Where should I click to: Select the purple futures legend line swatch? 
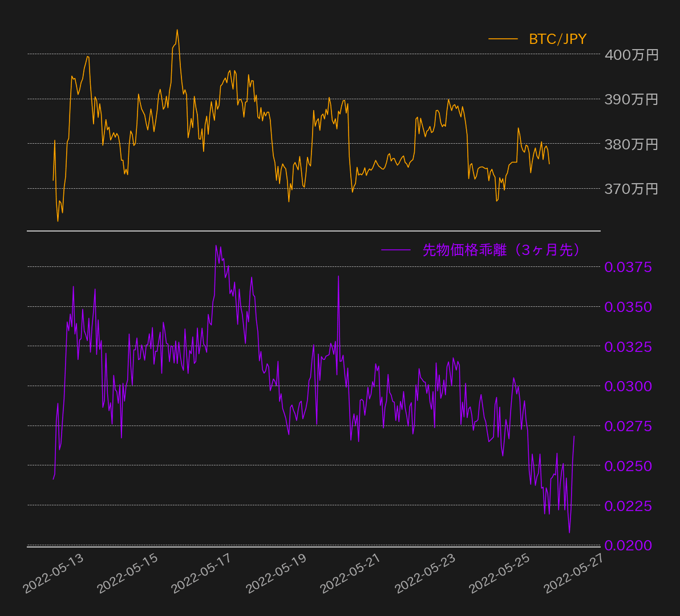(395, 250)
